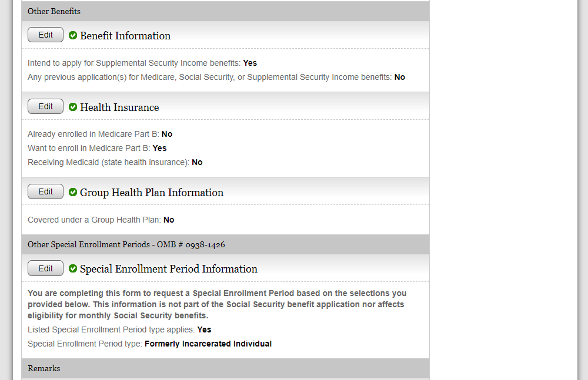The height and width of the screenshot is (380, 588).
Task: Click the checkmark icon beside Group Health Plan Information
Action: click(73, 193)
